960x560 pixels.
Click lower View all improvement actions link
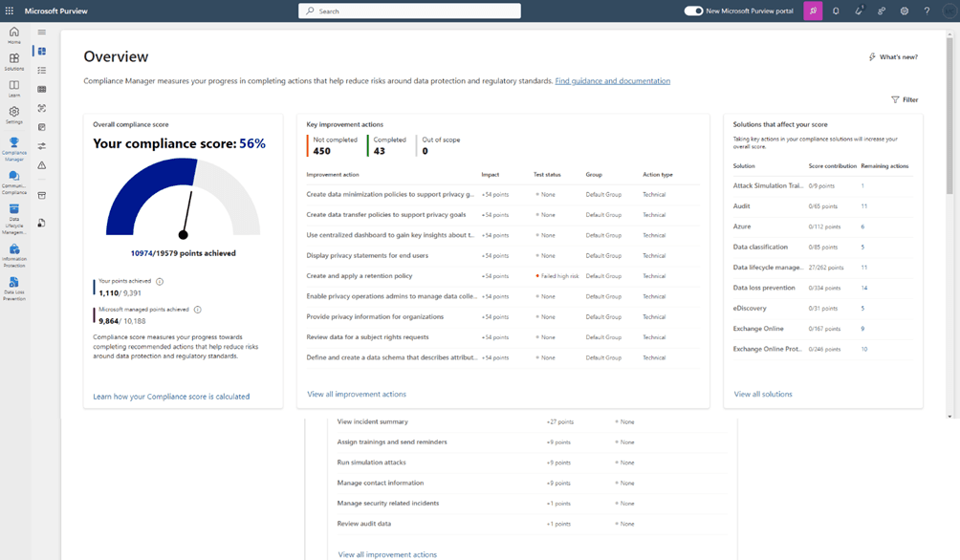(387, 554)
